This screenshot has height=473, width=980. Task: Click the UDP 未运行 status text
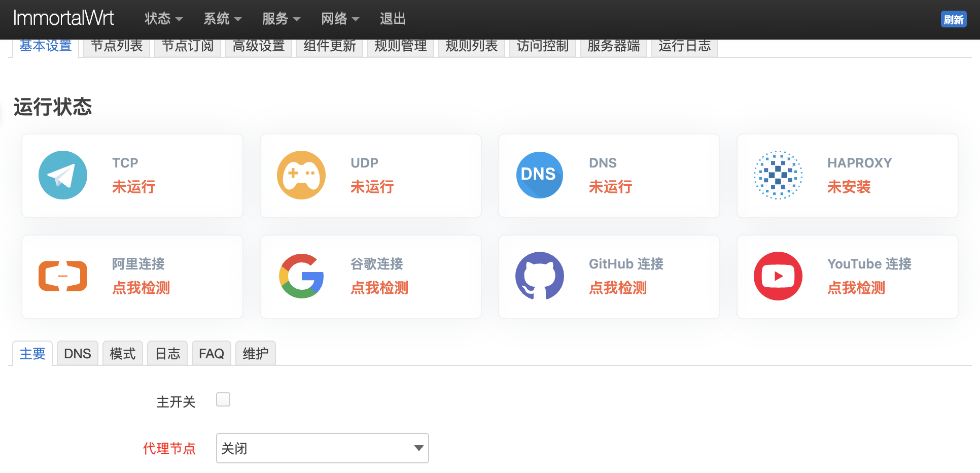tap(372, 187)
